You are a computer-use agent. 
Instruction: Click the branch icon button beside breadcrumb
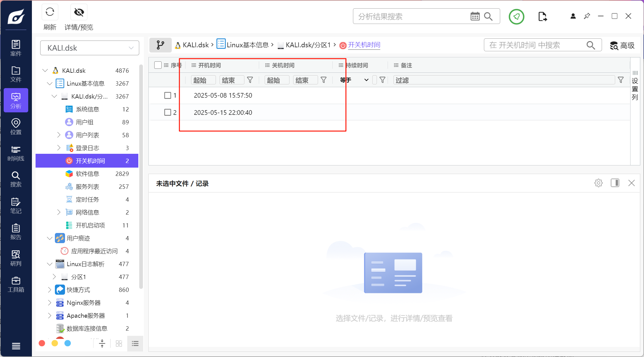click(x=160, y=45)
